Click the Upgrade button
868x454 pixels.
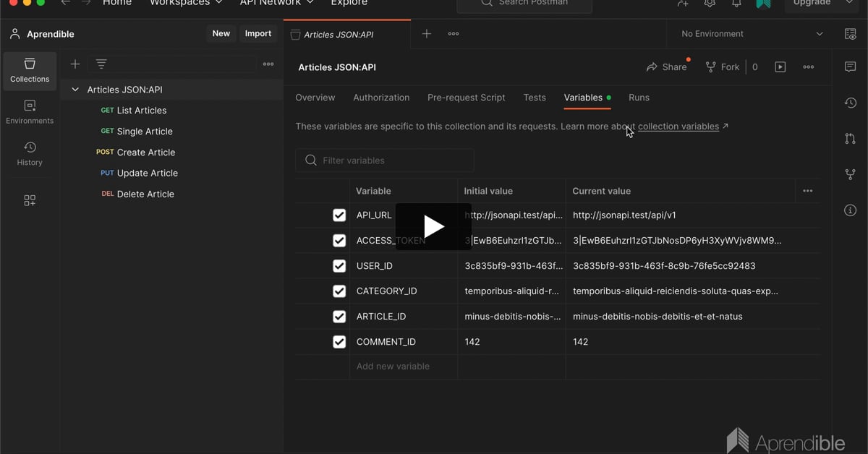(x=812, y=3)
